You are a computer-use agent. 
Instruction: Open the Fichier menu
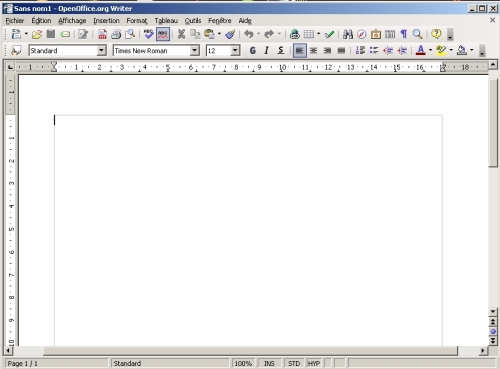(15, 21)
